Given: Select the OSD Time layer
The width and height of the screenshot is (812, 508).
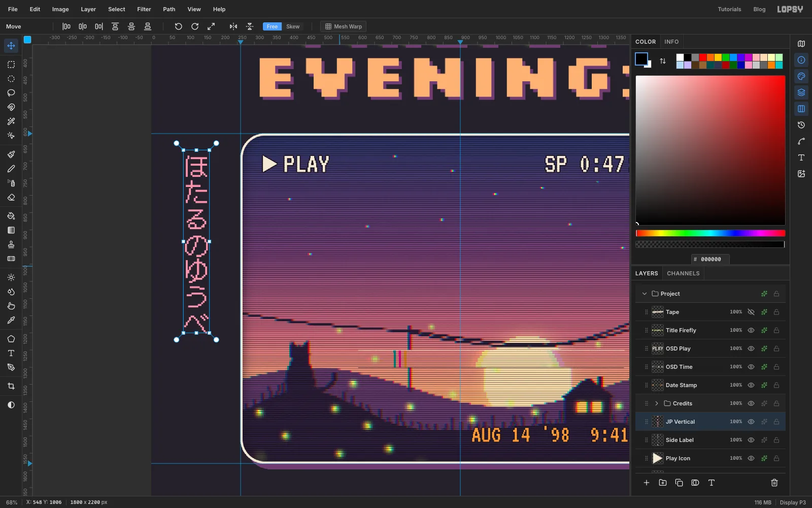Looking at the screenshot, I should (710, 367).
